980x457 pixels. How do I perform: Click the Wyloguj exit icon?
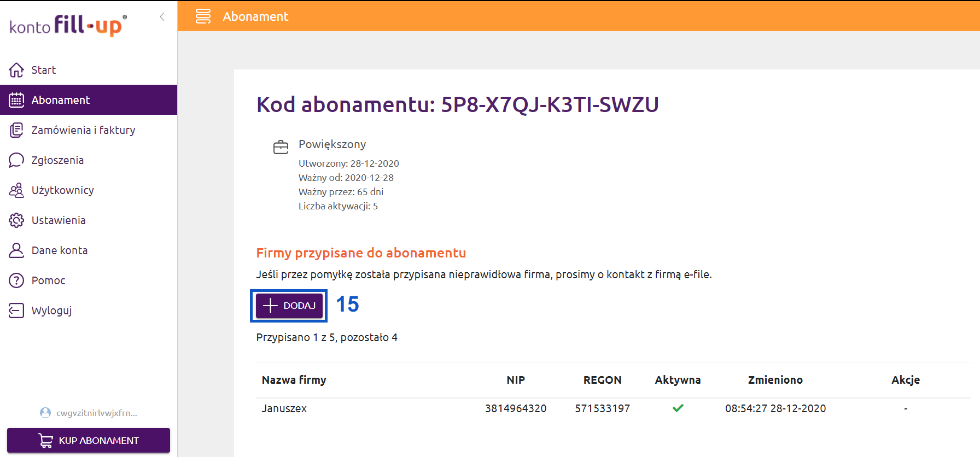[x=16, y=310]
